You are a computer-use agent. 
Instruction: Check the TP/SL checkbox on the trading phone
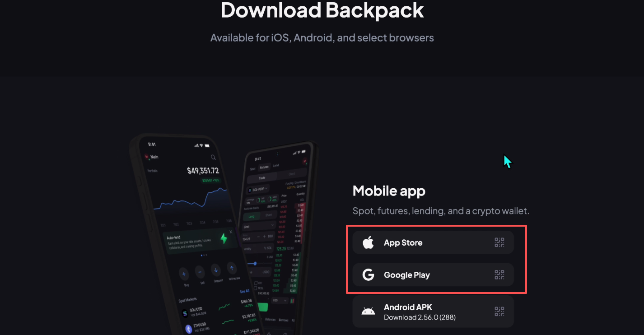(x=256, y=288)
